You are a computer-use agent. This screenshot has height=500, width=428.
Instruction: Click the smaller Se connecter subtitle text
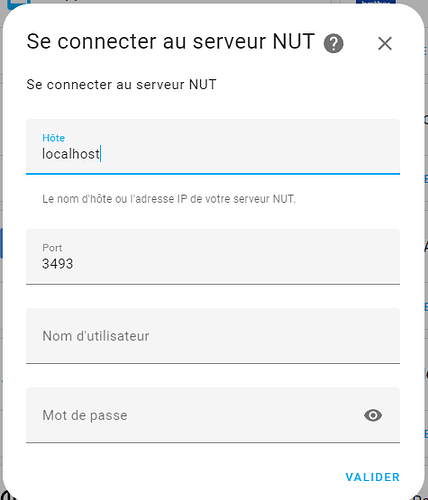point(121,84)
